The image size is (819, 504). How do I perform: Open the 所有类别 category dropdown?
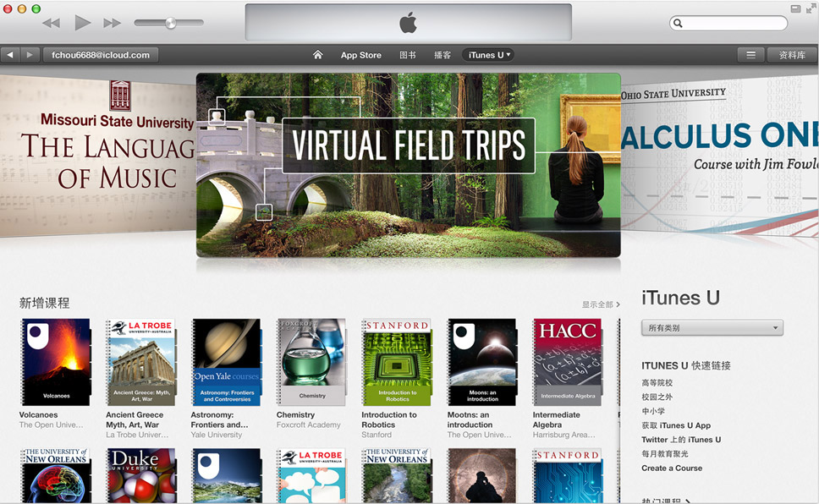pyautogui.click(x=712, y=327)
